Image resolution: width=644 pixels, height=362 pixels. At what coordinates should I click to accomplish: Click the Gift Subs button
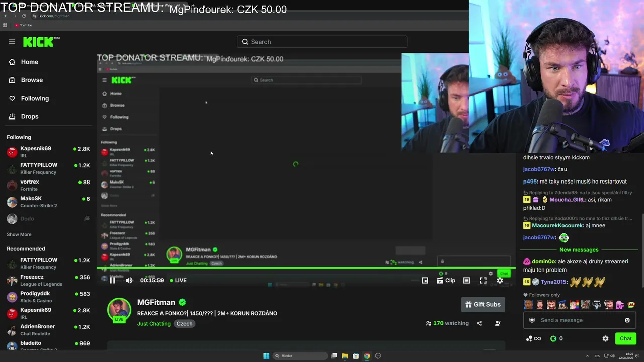pyautogui.click(x=483, y=304)
